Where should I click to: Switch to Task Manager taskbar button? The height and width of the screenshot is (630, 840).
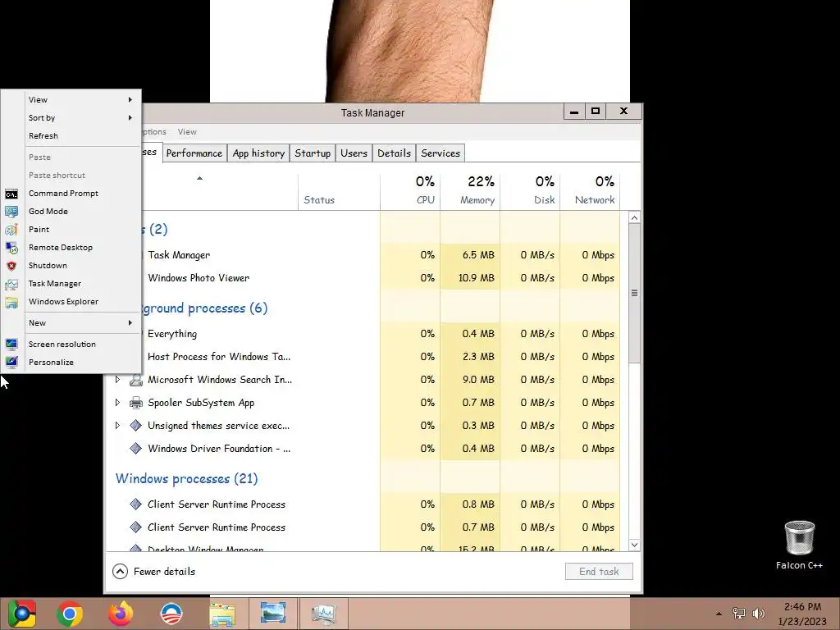click(323, 614)
